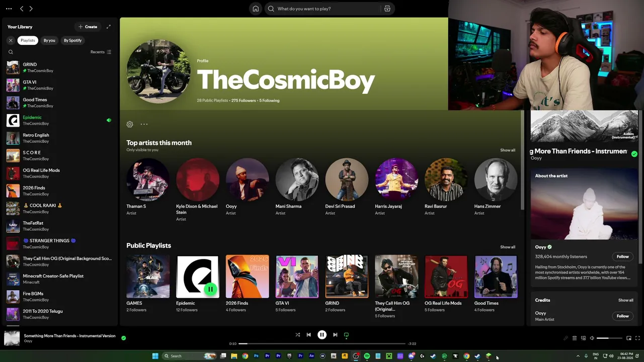The image size is (644, 362).
Task: Filter library by 'By Spotify'
Action: pos(72,40)
